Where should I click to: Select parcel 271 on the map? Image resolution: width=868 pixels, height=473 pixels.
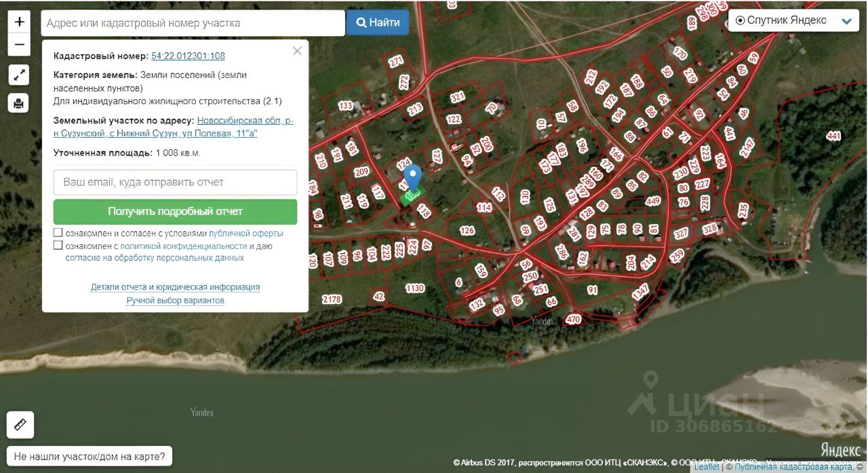(x=396, y=61)
